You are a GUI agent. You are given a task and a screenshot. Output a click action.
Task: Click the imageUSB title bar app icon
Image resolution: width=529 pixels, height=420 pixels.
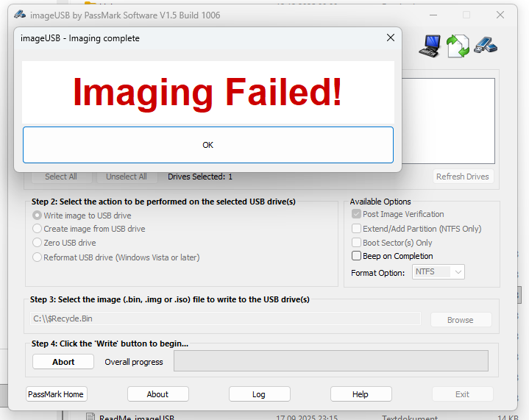point(20,15)
